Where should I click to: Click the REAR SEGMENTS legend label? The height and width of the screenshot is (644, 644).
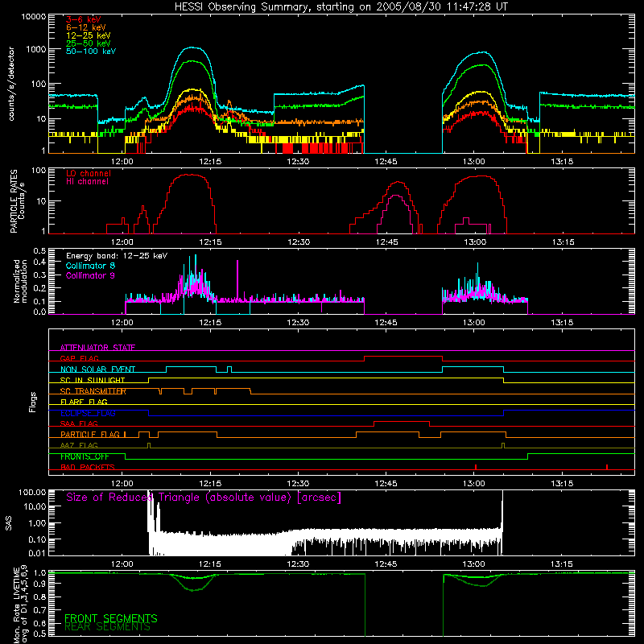coord(108,627)
